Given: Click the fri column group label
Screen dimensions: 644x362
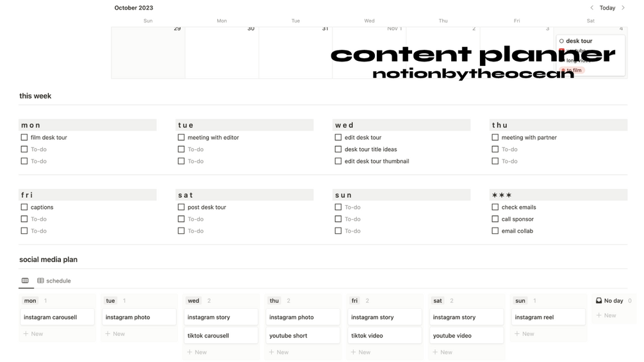Looking at the screenshot, I should click(354, 300).
